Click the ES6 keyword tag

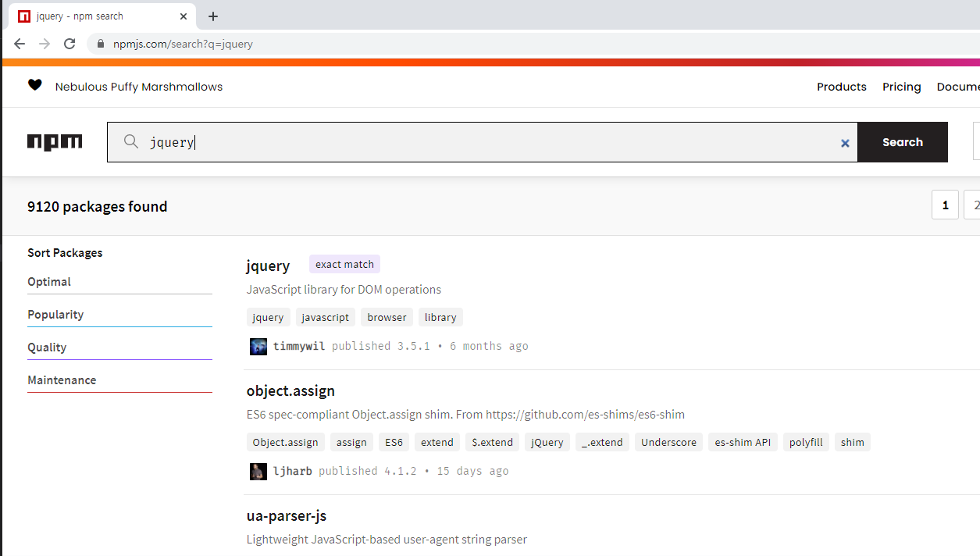click(x=394, y=442)
